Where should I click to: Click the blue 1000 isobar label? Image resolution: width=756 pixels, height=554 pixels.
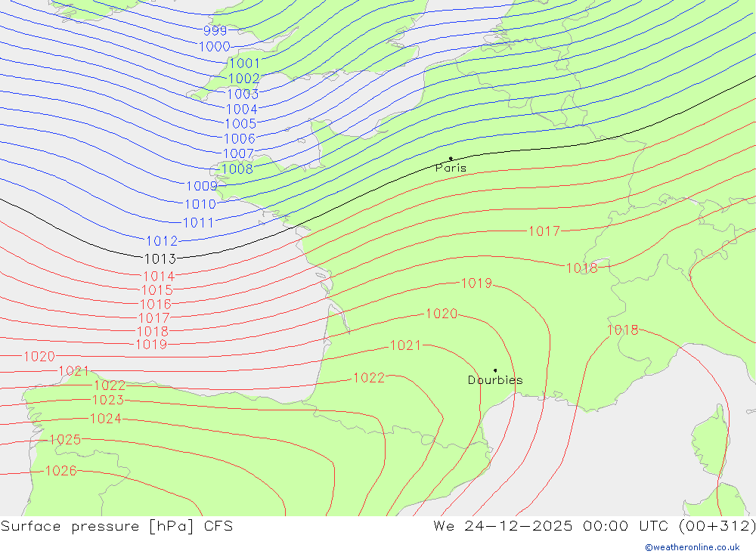[215, 47]
